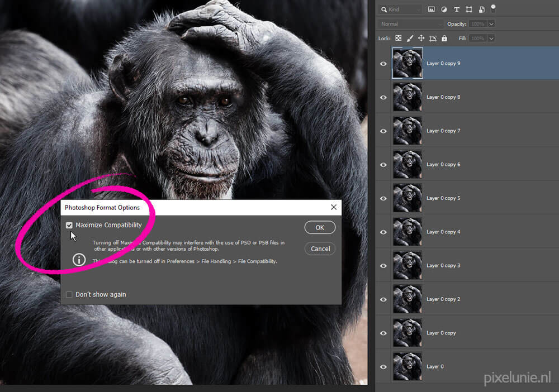The height and width of the screenshot is (392, 559).
Task: Select the 'Layer 0 copy 4' name
Action: click(x=443, y=232)
